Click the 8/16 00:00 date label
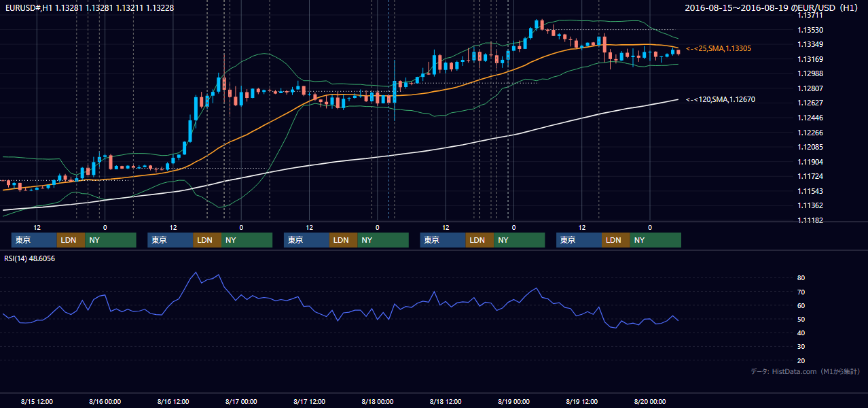This screenshot has width=868, height=408. pos(105,401)
